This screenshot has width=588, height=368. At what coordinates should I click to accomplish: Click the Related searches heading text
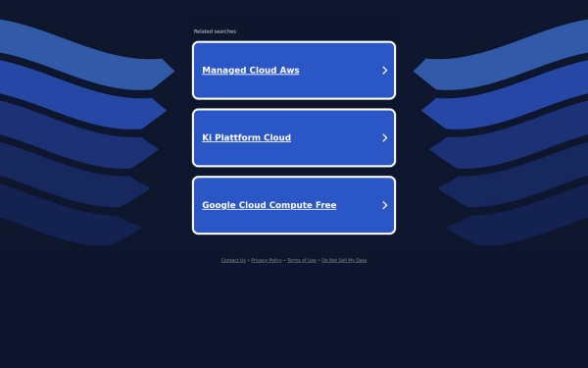coord(215,31)
